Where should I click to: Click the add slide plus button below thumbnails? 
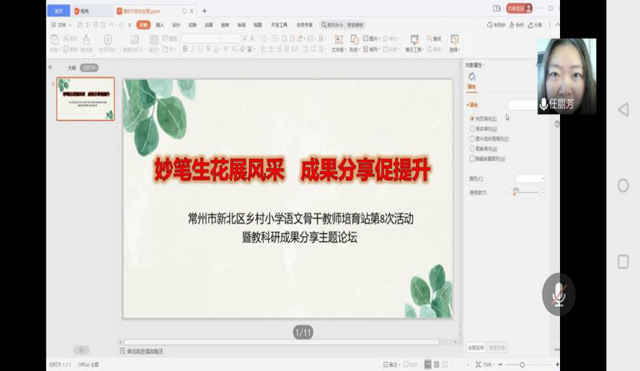(81, 350)
